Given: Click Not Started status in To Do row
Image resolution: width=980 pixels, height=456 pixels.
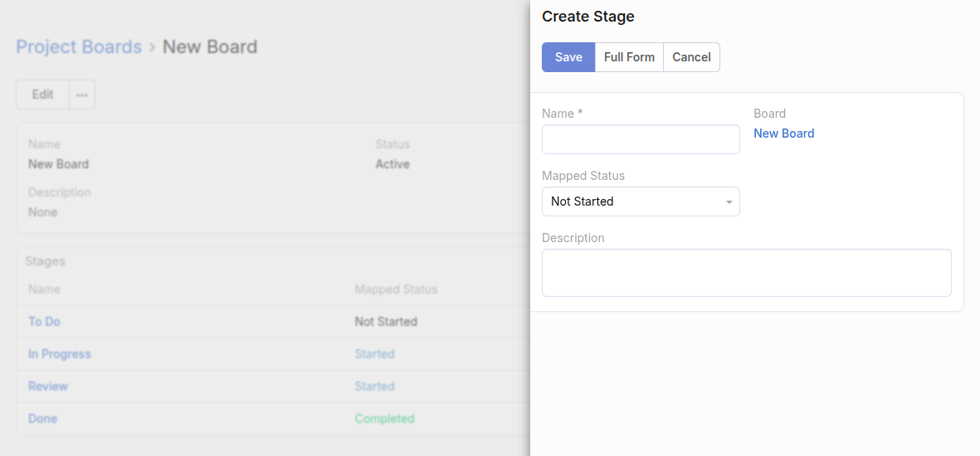Looking at the screenshot, I should click(386, 322).
